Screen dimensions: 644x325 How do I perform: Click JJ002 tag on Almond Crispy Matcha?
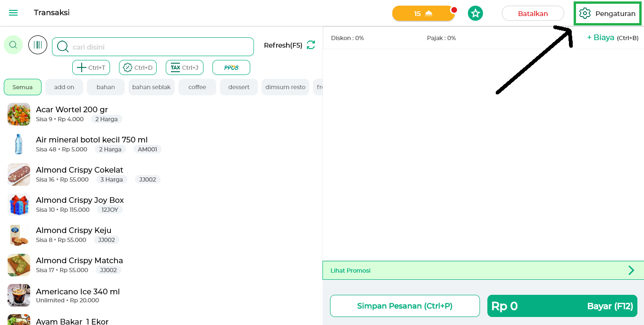pos(108,270)
